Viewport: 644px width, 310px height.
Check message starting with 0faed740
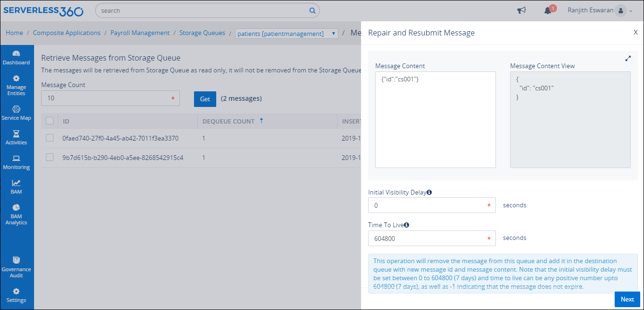coord(49,138)
